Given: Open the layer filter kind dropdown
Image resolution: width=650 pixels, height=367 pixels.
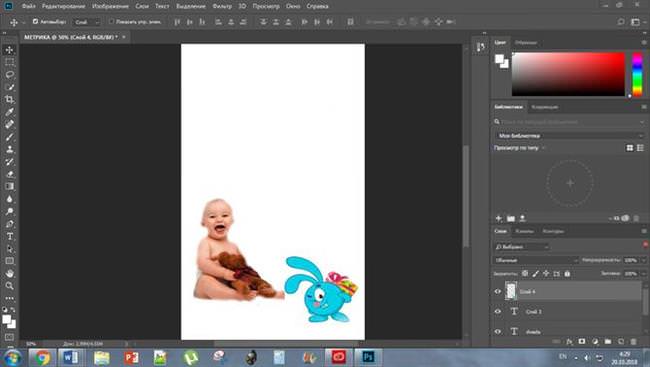Looking at the screenshot, I should pos(522,247).
